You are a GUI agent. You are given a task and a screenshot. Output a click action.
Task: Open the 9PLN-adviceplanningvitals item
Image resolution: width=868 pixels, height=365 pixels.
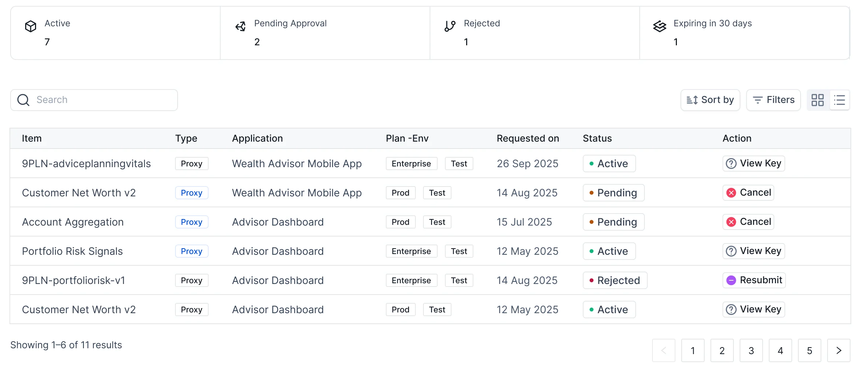point(86,164)
